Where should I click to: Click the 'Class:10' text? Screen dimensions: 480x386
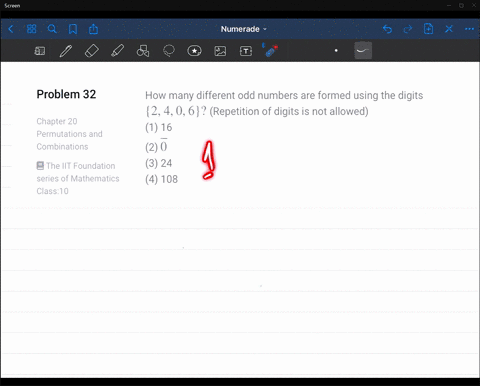[52, 191]
